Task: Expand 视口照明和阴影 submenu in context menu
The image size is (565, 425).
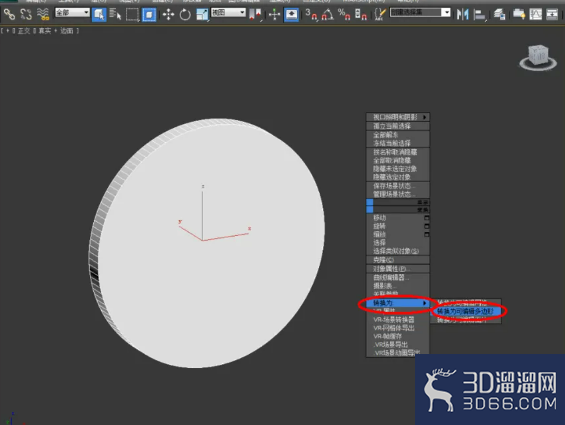Action: click(398, 117)
